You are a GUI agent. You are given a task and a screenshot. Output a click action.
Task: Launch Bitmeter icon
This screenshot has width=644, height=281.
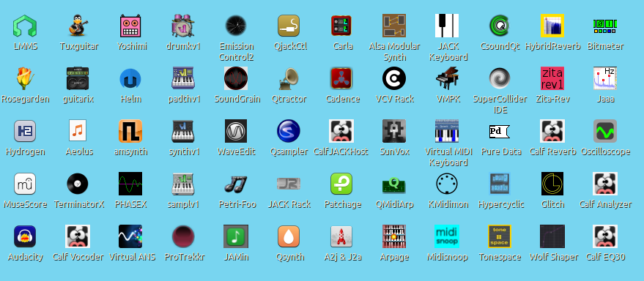point(605,26)
